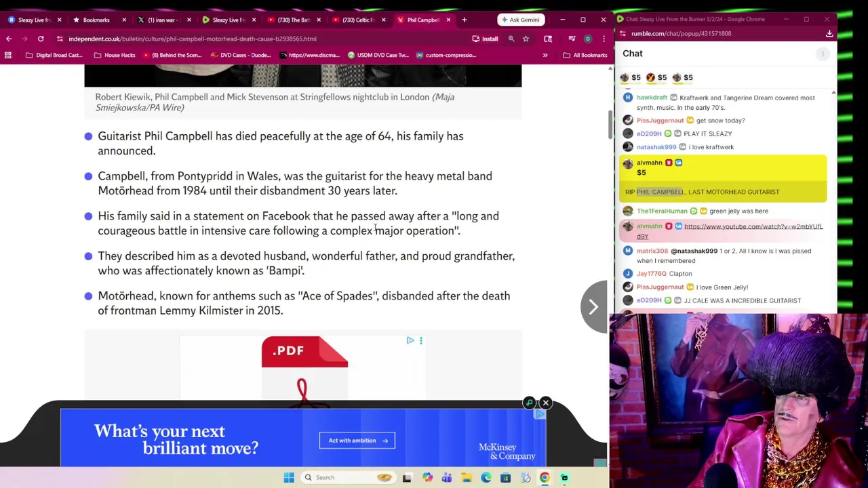
Task: Click the Windows taskbar Search box
Action: (349, 477)
